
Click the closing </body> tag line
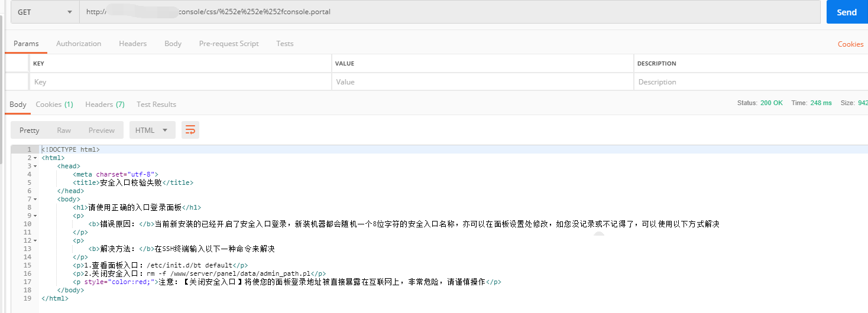pos(71,291)
